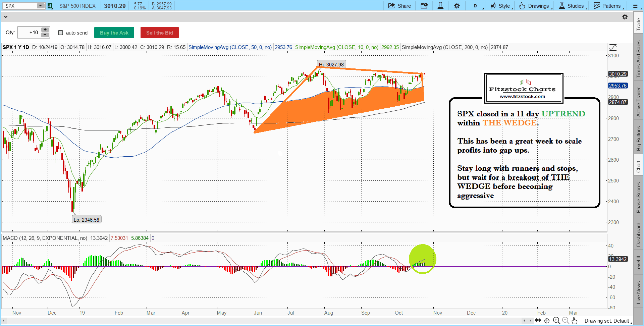Viewport: 644px width, 326px height.
Task: Increase quantity with the plus stepper
Action: [45, 30]
